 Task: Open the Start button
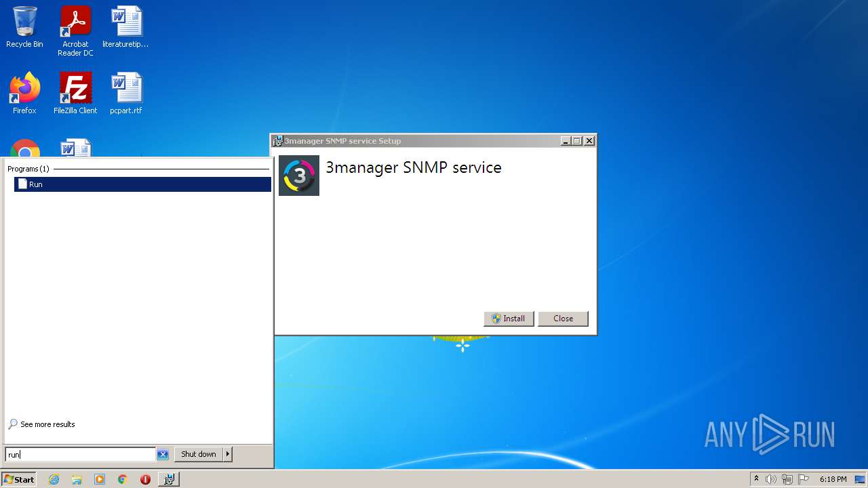pyautogui.click(x=19, y=479)
